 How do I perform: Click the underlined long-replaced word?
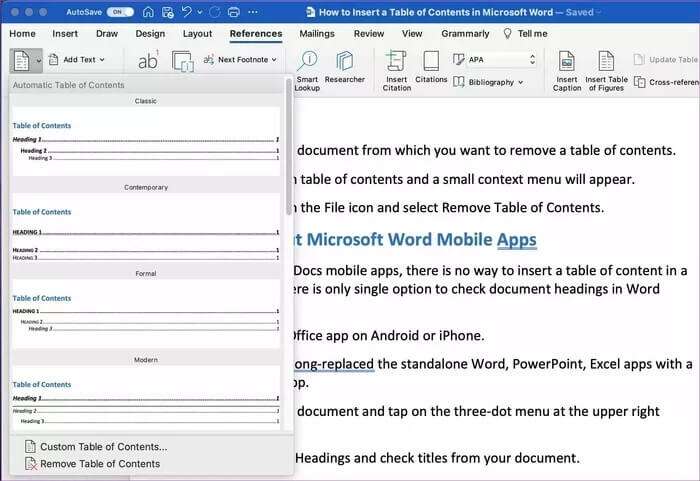pos(334,364)
